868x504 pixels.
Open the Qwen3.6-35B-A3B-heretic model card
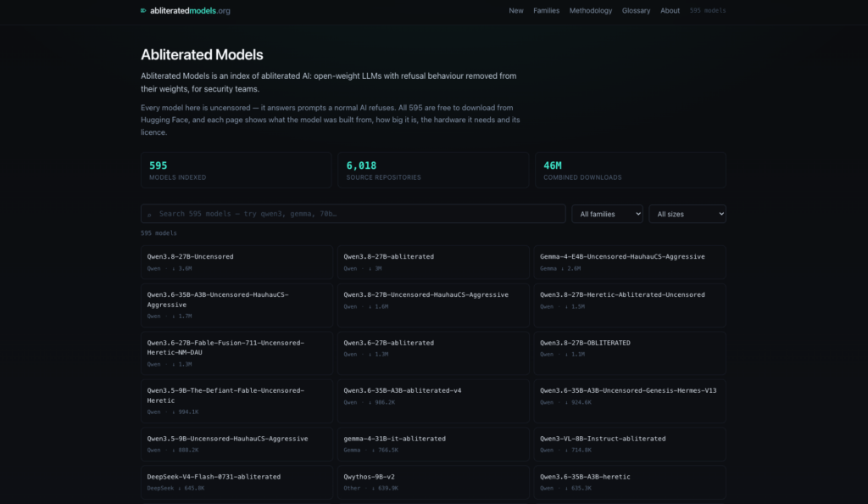[630, 482]
